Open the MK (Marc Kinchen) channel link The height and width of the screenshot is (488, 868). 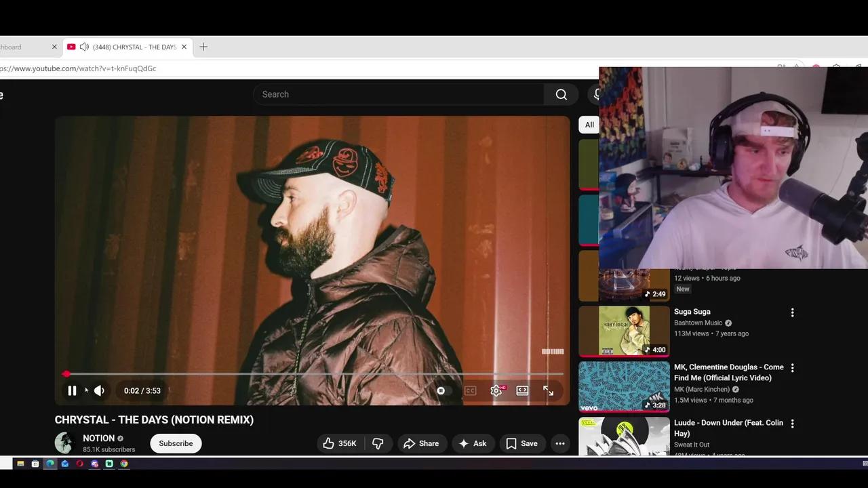pyautogui.click(x=702, y=390)
